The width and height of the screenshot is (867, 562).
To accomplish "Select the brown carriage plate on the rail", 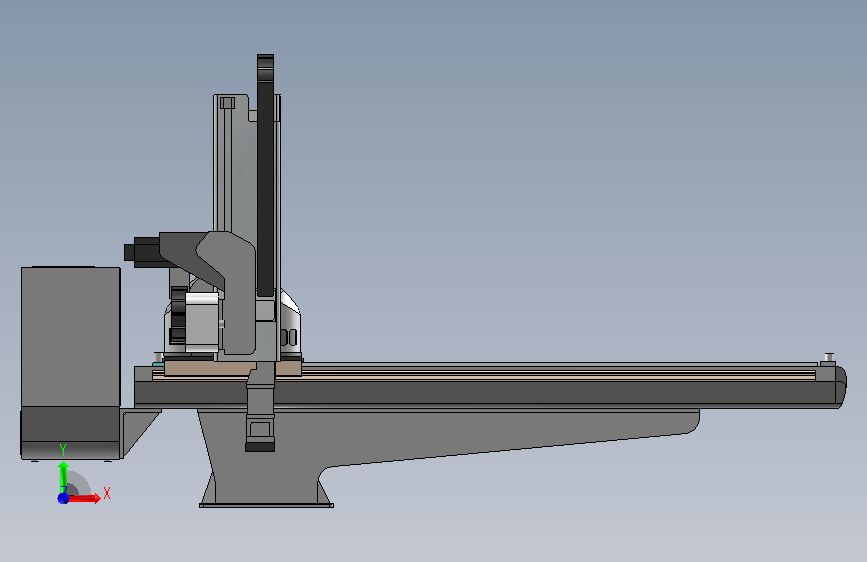I will [x=210, y=368].
